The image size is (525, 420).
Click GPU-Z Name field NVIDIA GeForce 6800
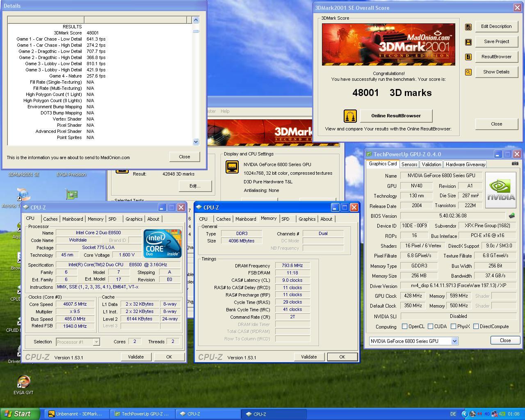[x=441, y=176]
